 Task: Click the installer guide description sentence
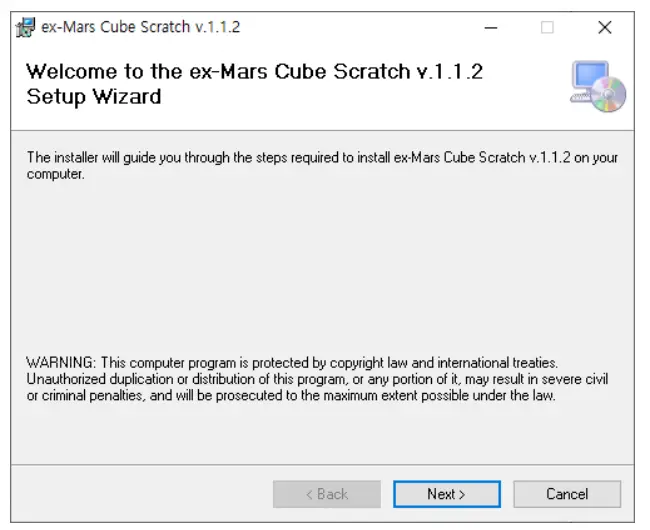(322, 158)
